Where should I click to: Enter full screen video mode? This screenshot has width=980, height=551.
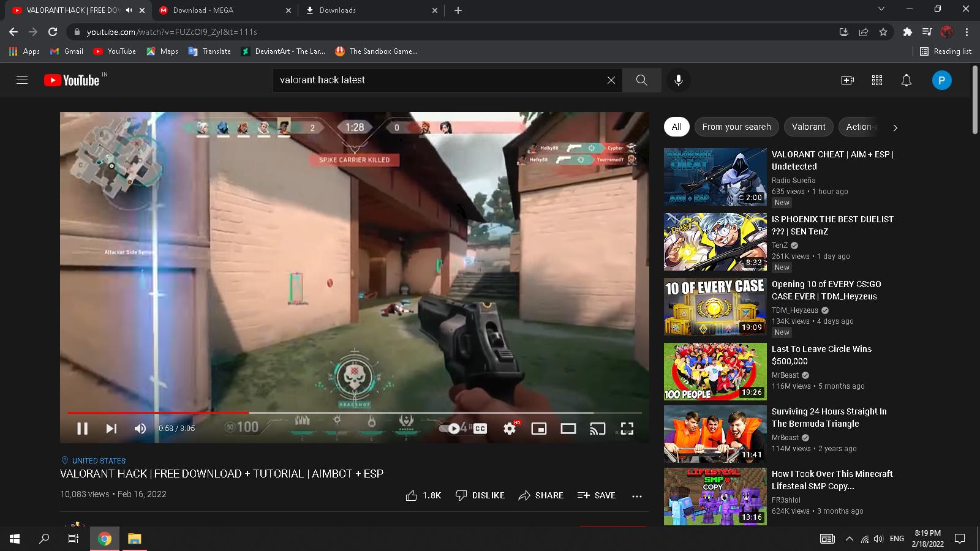pos(627,429)
